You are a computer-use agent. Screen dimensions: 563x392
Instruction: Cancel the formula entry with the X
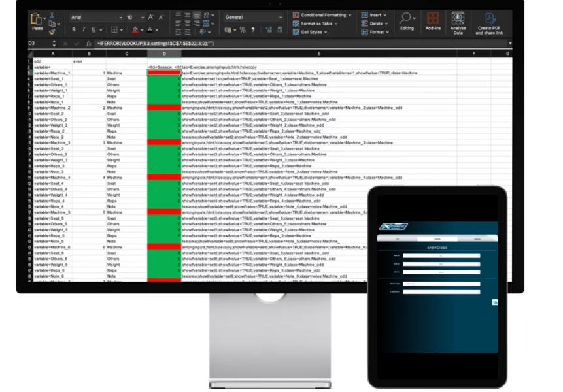65,43
